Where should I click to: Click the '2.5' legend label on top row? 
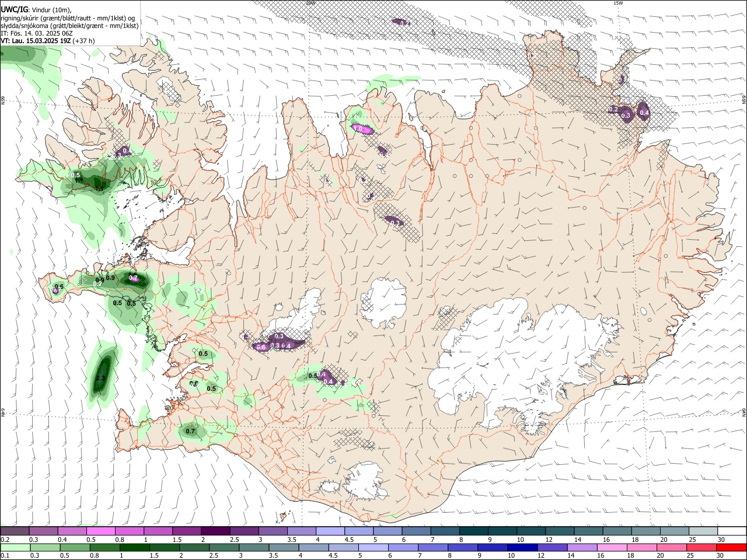(x=235, y=540)
